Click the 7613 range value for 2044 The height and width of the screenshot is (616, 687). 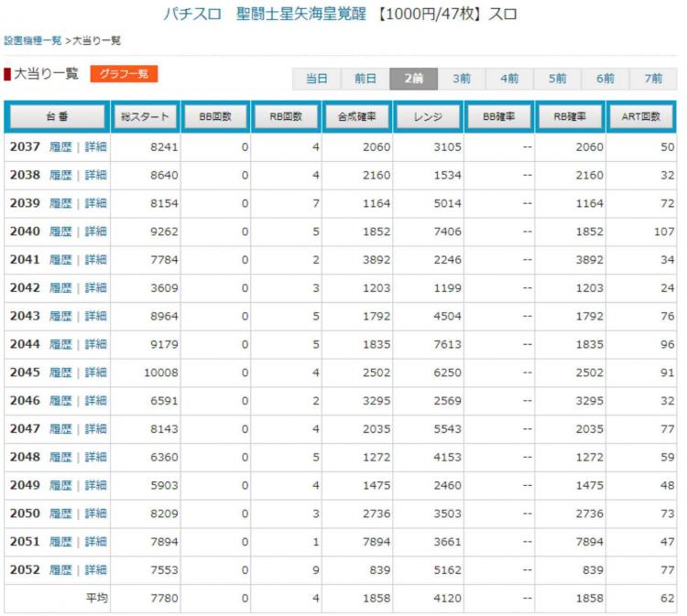447,344
